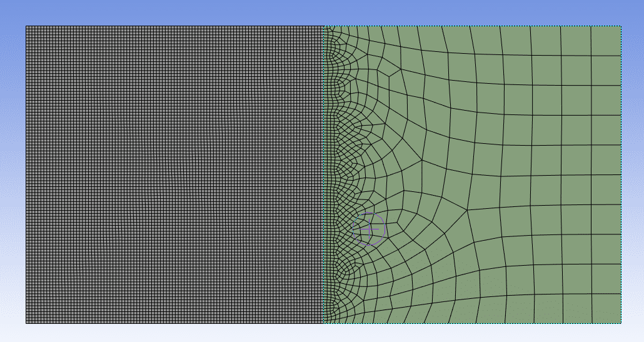This screenshot has height=342, width=644.
Task: Click the center of the fine gray mesh
Action: coord(174,174)
